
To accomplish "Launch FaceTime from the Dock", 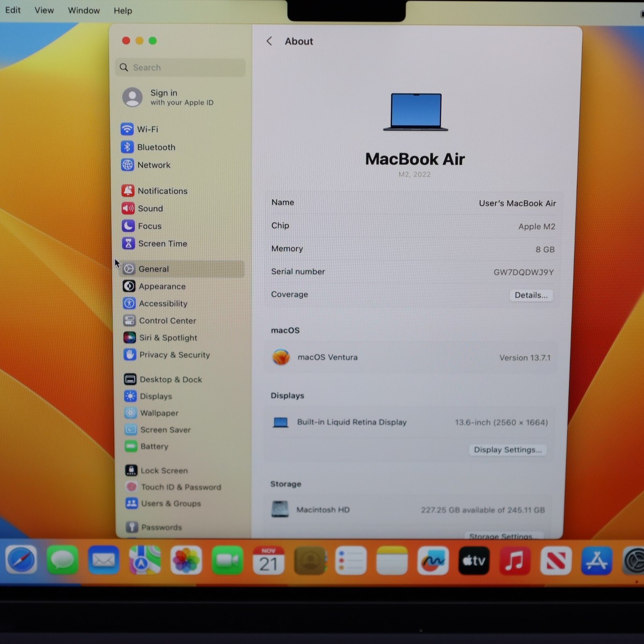I will tap(227, 560).
